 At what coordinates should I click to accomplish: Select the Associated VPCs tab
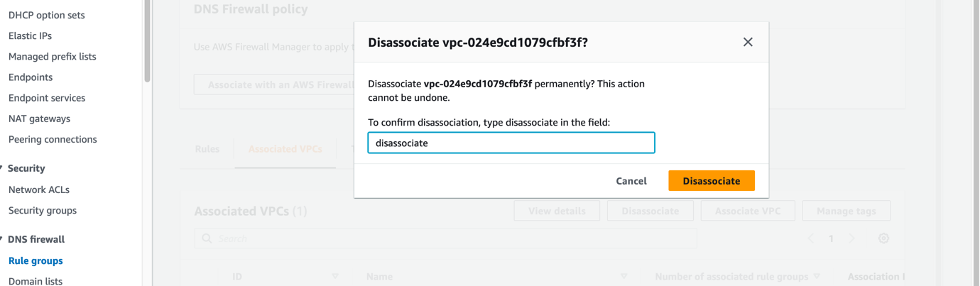[x=285, y=149]
